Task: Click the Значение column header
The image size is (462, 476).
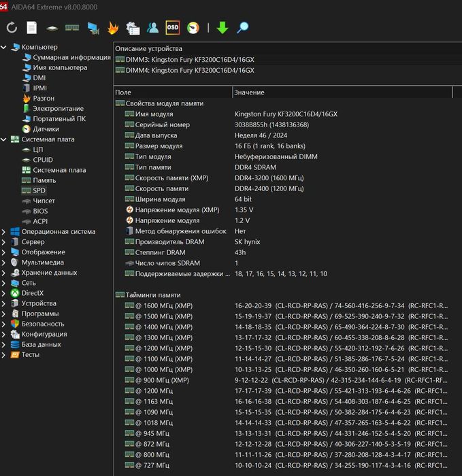Action: pyautogui.click(x=342, y=92)
